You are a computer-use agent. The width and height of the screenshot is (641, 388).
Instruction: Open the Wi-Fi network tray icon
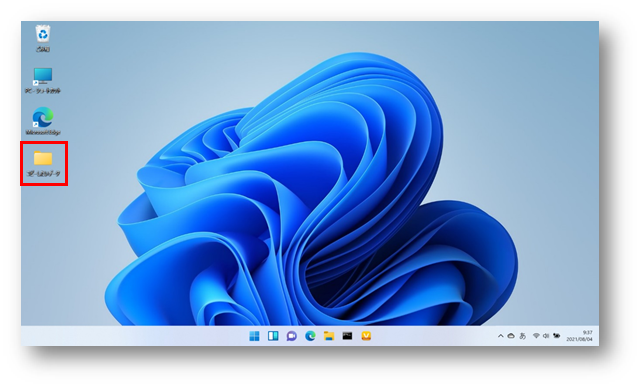click(536, 336)
